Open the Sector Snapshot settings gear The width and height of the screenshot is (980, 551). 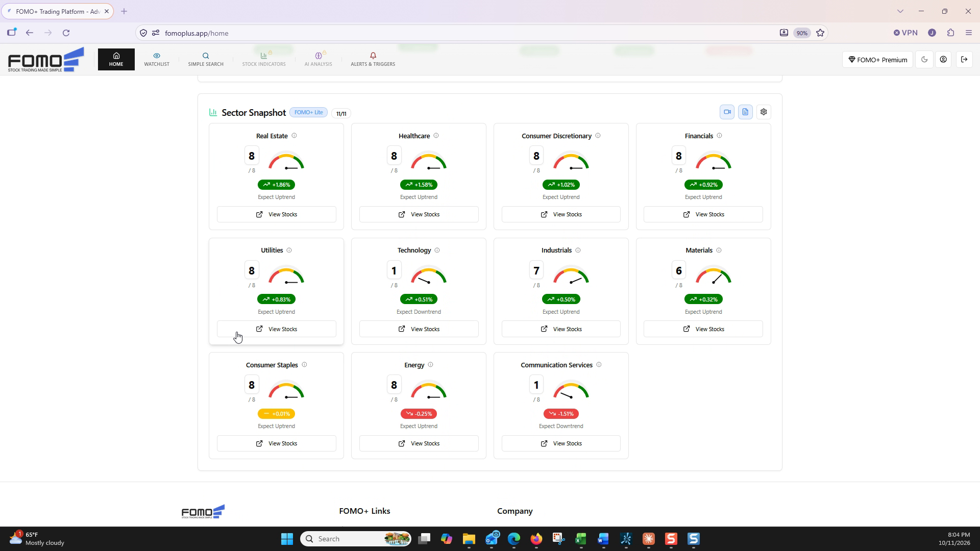click(764, 112)
